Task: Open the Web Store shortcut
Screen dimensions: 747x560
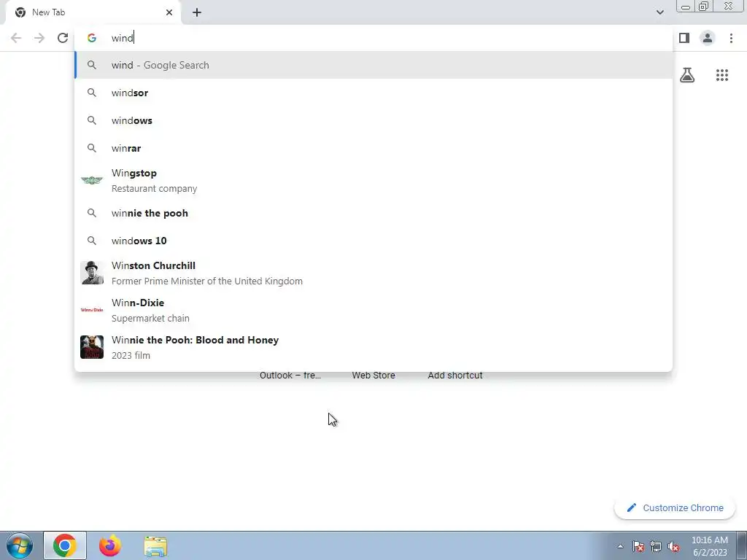Action: (x=373, y=376)
